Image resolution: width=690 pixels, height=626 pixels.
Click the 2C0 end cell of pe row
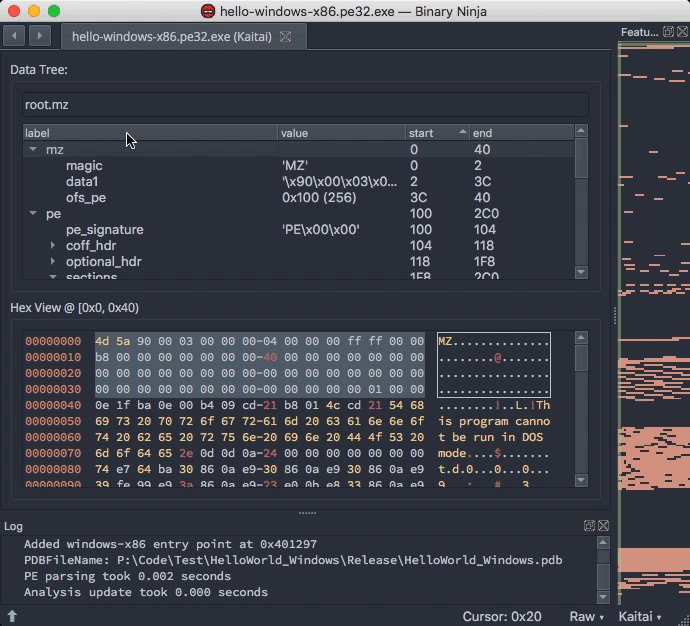click(x=486, y=213)
